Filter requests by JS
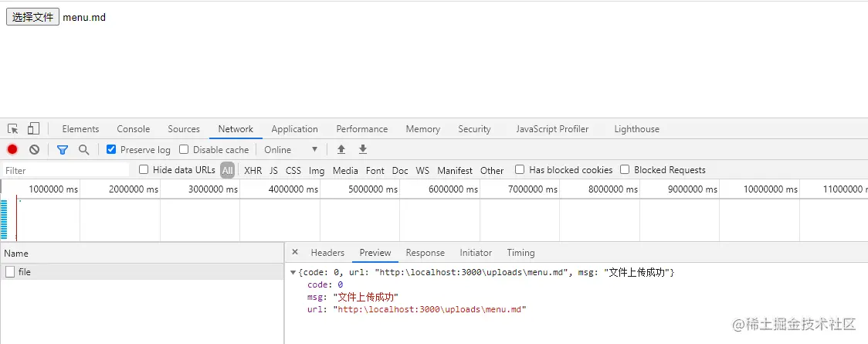Viewport: 868px width, 344px height. 273,171
